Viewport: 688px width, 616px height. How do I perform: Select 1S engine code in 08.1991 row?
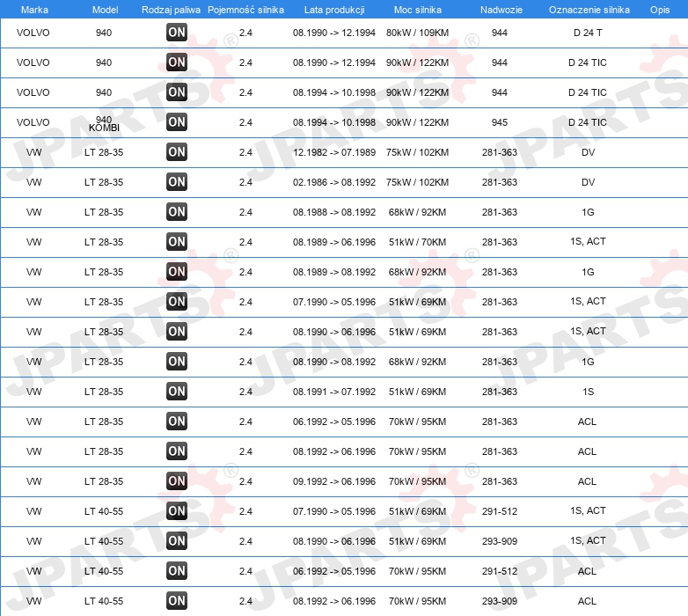[x=588, y=392]
